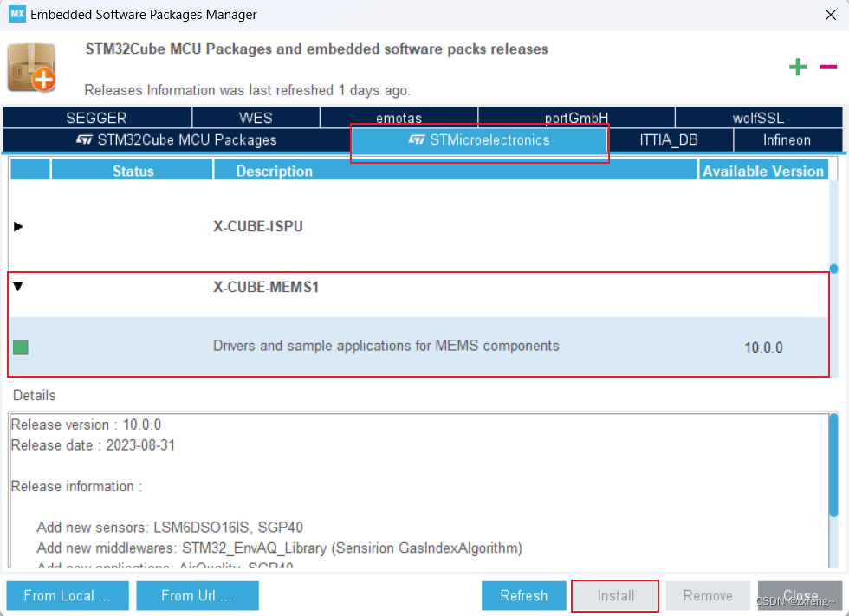Click the 10.0.0 available version cell

coord(763,347)
